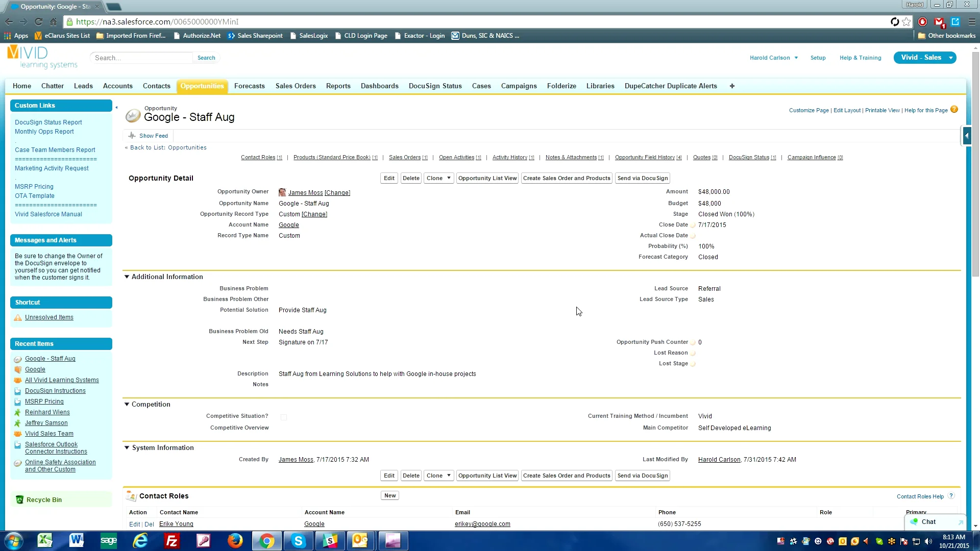Viewport: 980px width, 551px height.
Task: Bookmark this page with the star icon
Action: pyautogui.click(x=906, y=22)
